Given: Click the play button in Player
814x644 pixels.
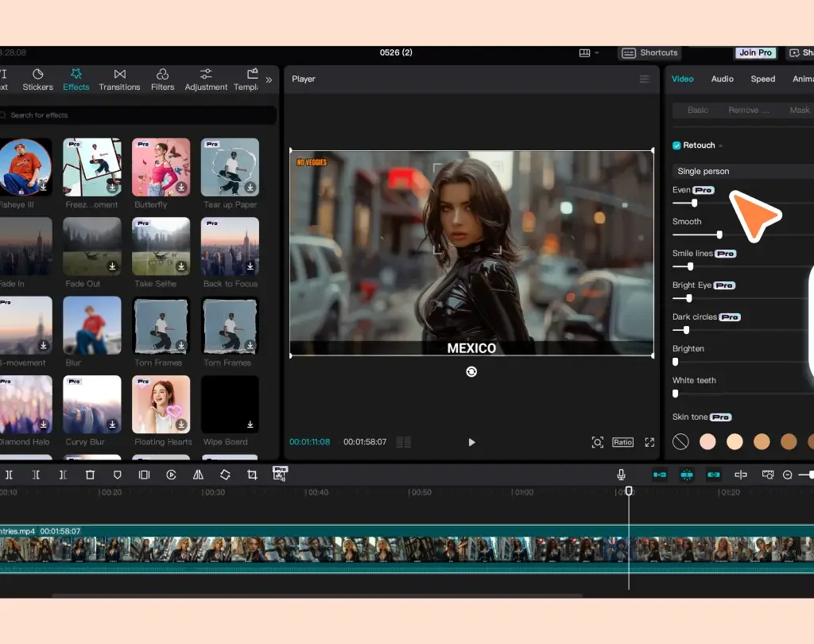Looking at the screenshot, I should tap(471, 442).
